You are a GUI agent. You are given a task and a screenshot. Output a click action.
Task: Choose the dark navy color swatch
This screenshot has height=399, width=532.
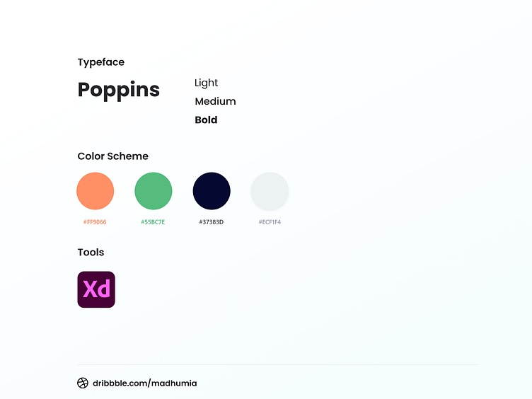tap(212, 191)
